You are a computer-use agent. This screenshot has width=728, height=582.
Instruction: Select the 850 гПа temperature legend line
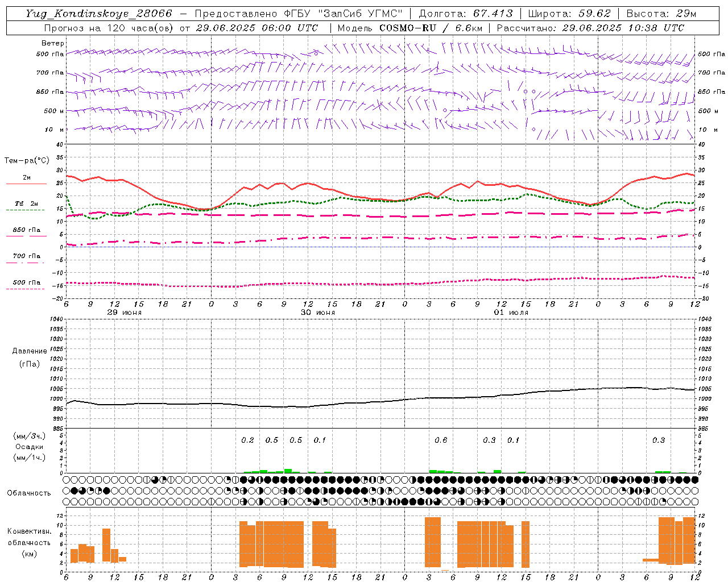tap(26, 236)
